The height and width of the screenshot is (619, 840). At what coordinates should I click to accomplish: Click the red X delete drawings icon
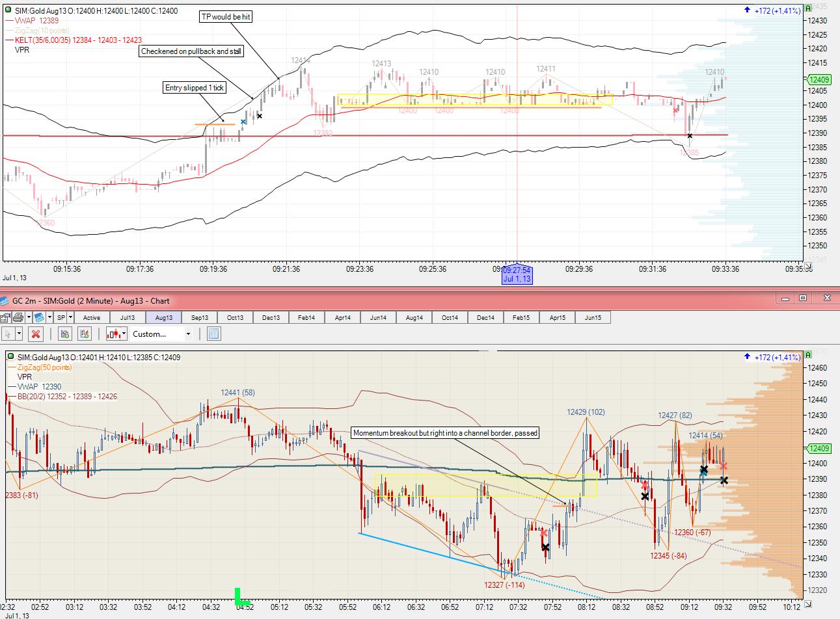click(36, 334)
